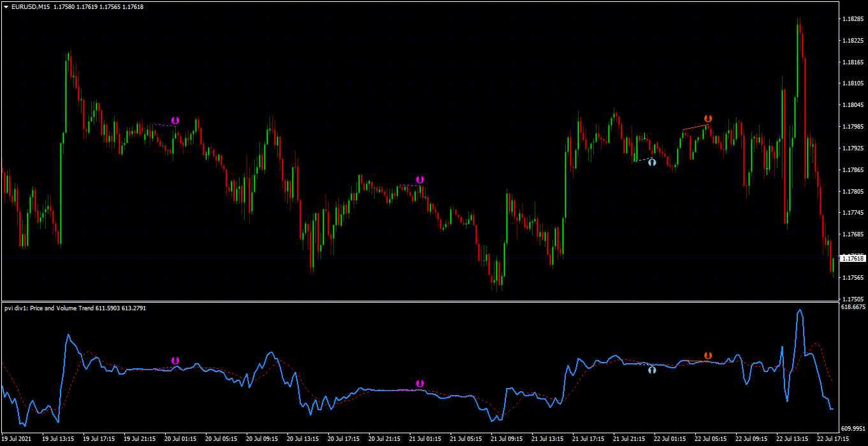Click the orange down arrow in indicator window
Viewport: 868px width, 446px height.
(707, 356)
